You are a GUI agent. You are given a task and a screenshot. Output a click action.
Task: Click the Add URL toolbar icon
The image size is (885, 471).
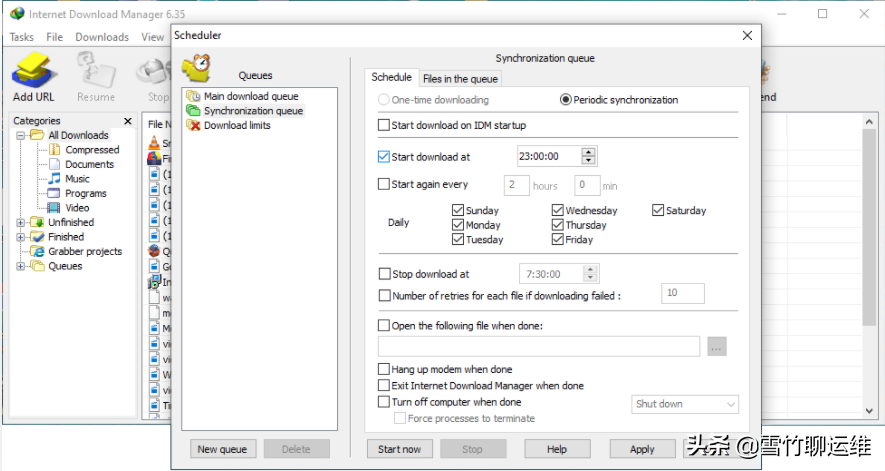33,70
